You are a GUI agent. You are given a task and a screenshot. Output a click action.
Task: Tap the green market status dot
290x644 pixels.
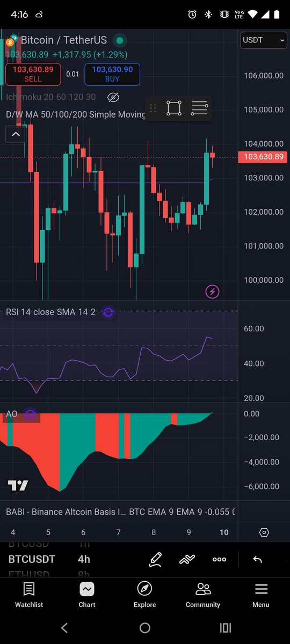pos(120,40)
